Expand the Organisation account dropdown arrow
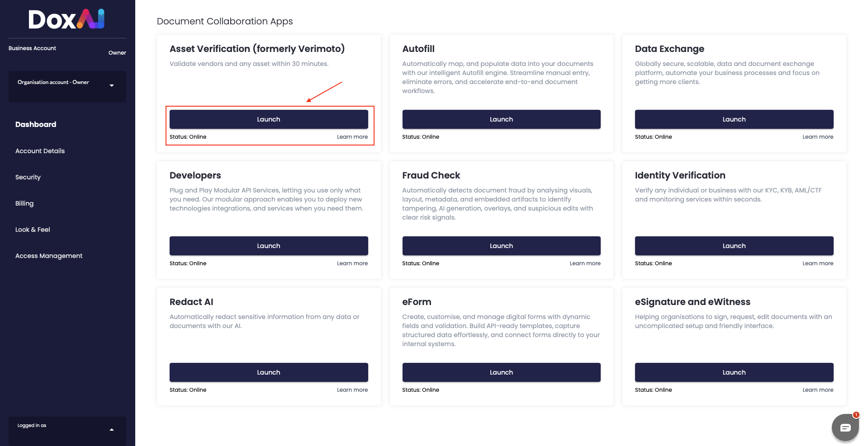Image resolution: width=868 pixels, height=446 pixels. 112,86
